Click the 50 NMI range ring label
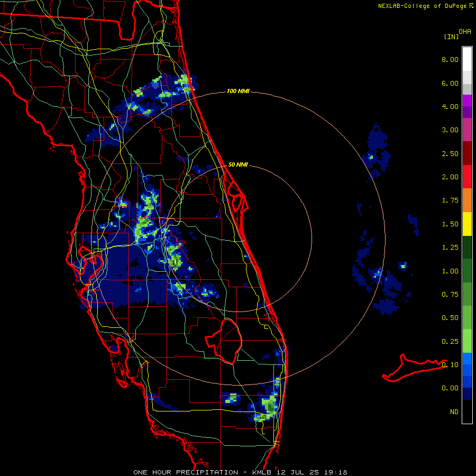The width and height of the screenshot is (476, 476). 238,164
